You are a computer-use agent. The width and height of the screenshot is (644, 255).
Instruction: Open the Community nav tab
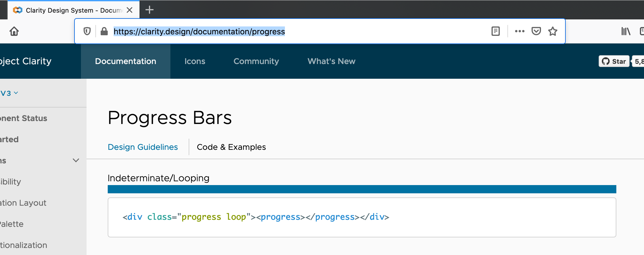click(x=256, y=61)
